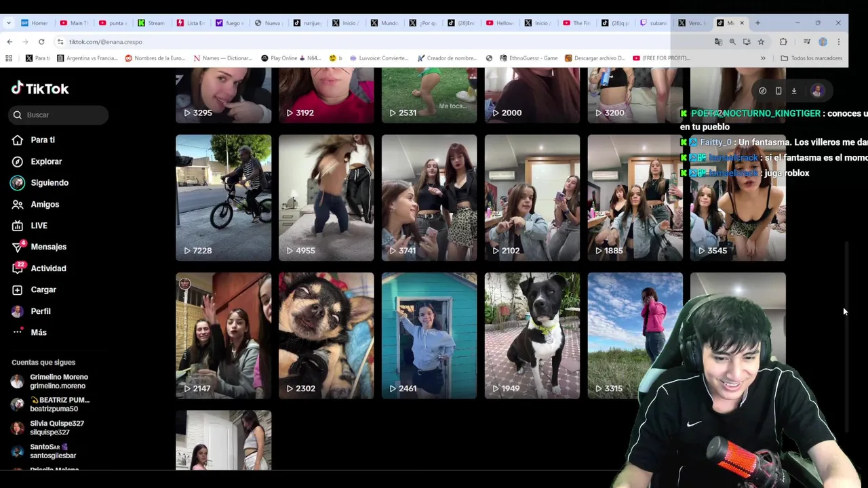Open the dog video with 2302 views

(x=326, y=335)
